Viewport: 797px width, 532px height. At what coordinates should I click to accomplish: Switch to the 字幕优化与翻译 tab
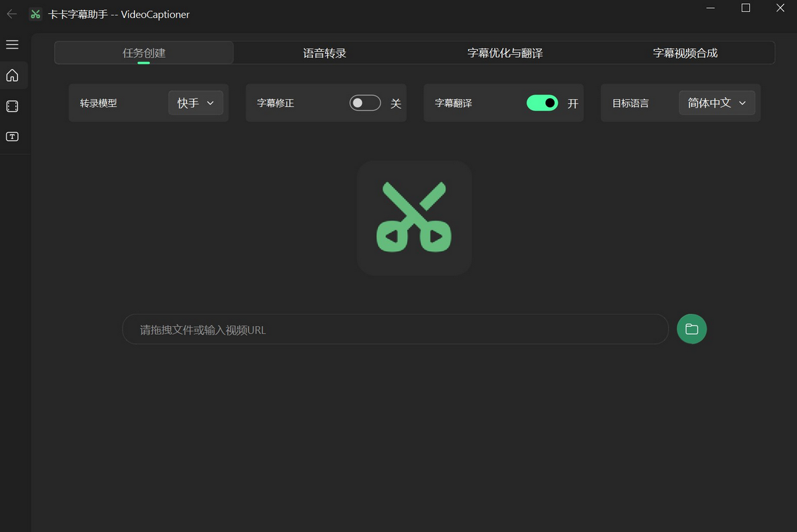click(x=505, y=53)
